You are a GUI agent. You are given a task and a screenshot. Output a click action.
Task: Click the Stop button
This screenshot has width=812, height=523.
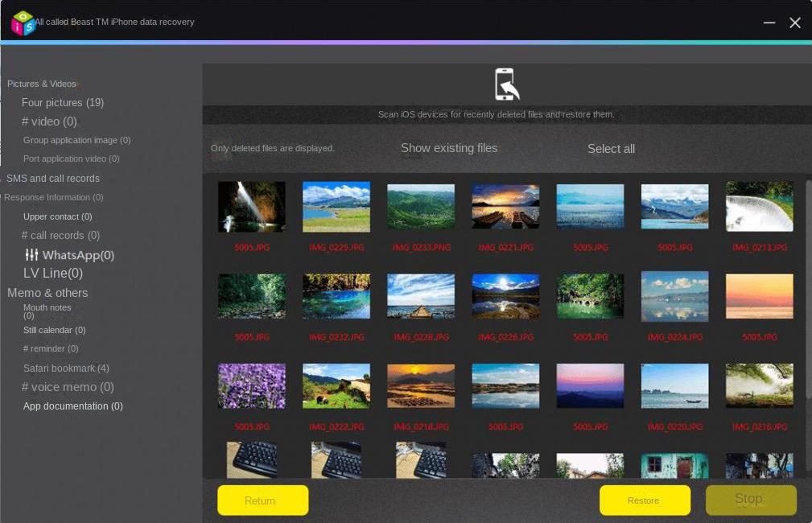tap(751, 500)
